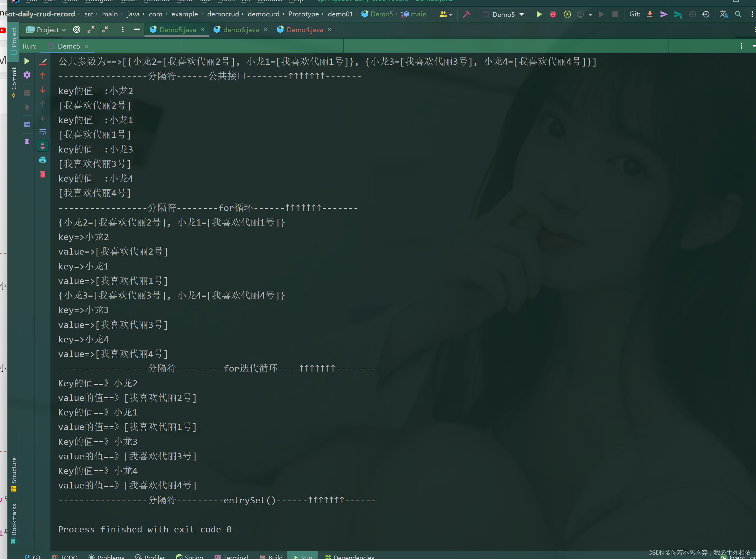The height and width of the screenshot is (559, 756).
Task: Open the code-with-me users dropdown
Action: pyautogui.click(x=445, y=15)
